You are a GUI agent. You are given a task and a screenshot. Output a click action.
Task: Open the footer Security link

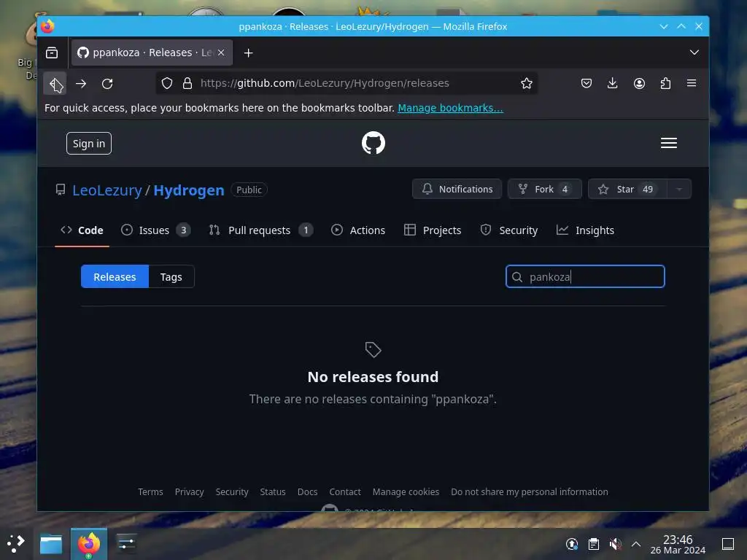tap(232, 492)
